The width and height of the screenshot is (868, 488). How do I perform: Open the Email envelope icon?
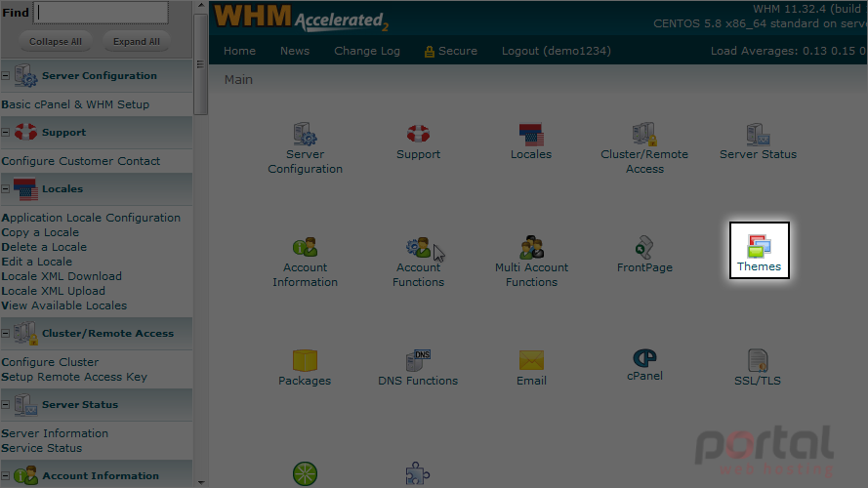(x=531, y=360)
